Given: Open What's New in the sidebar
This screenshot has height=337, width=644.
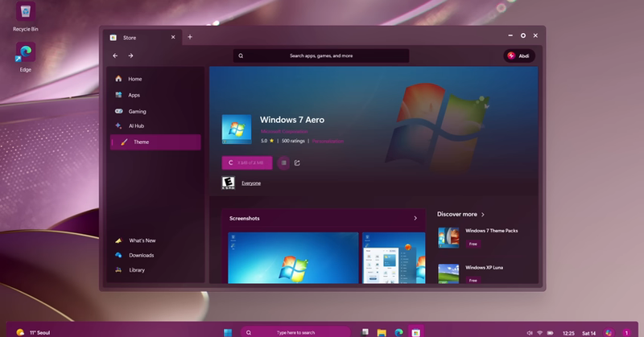Looking at the screenshot, I should pos(155,240).
